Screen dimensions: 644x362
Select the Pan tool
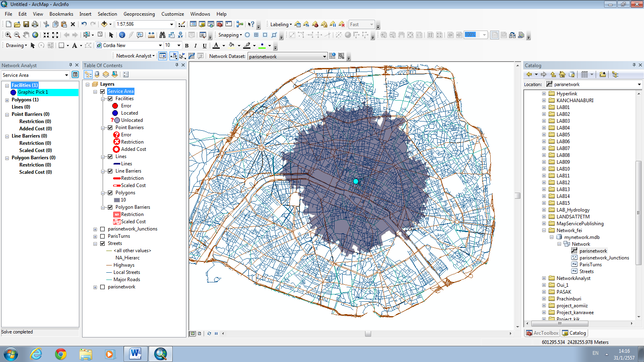pyautogui.click(x=26, y=35)
